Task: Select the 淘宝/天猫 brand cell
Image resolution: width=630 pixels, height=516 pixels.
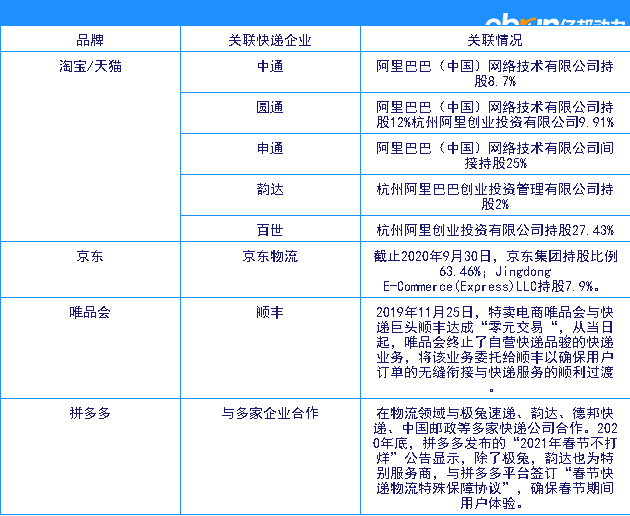Action: (x=90, y=66)
